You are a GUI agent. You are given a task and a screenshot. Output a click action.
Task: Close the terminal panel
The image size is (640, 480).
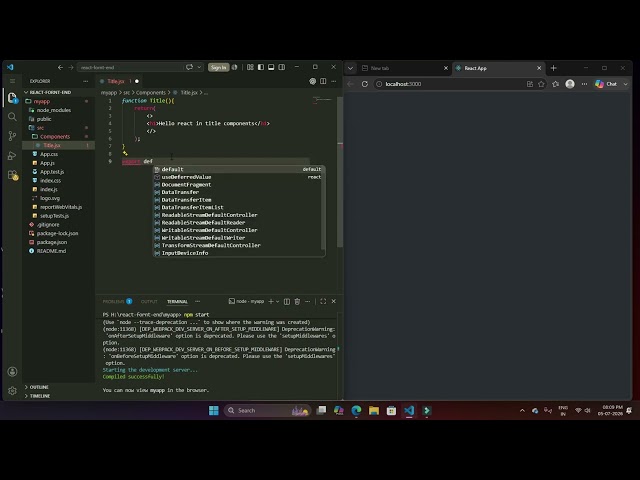333,301
